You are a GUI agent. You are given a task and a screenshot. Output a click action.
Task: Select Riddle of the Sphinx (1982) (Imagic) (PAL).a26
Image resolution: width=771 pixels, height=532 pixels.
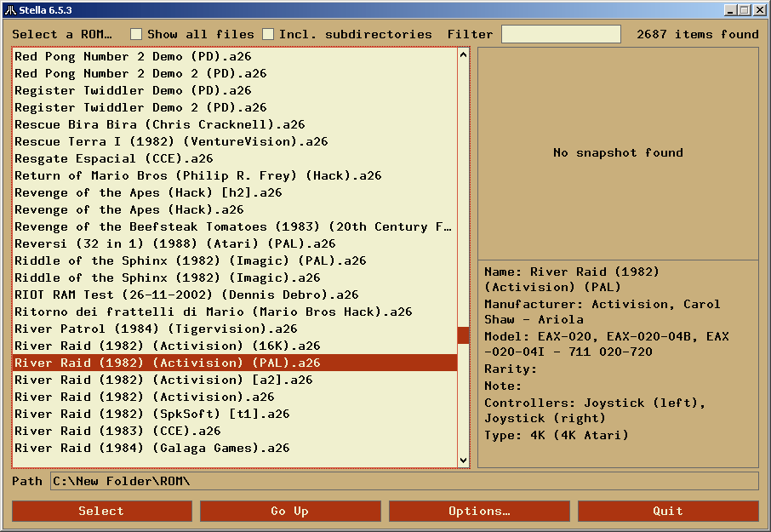[x=235, y=261]
